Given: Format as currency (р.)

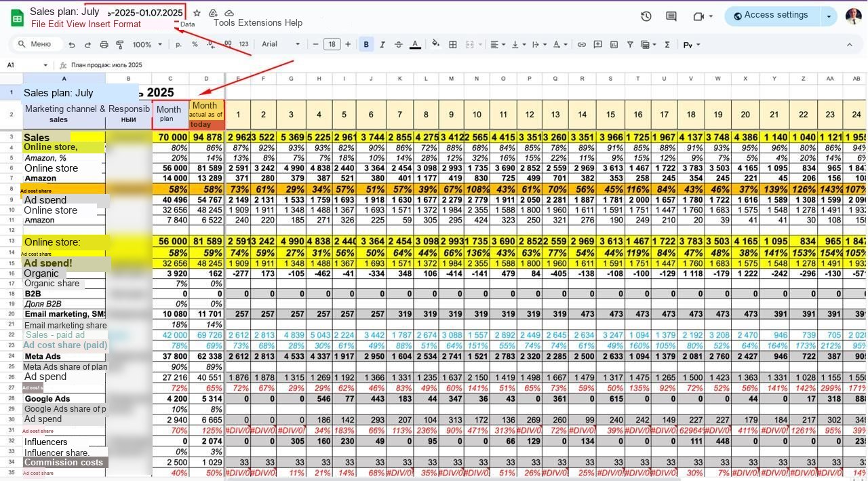Looking at the screenshot, I should point(178,45).
